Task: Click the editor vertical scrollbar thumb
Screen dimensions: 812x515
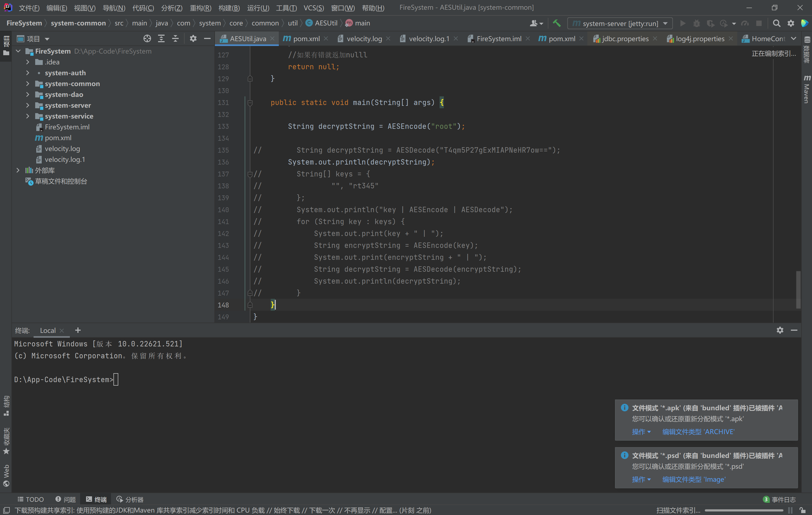Action: pyautogui.click(x=798, y=290)
